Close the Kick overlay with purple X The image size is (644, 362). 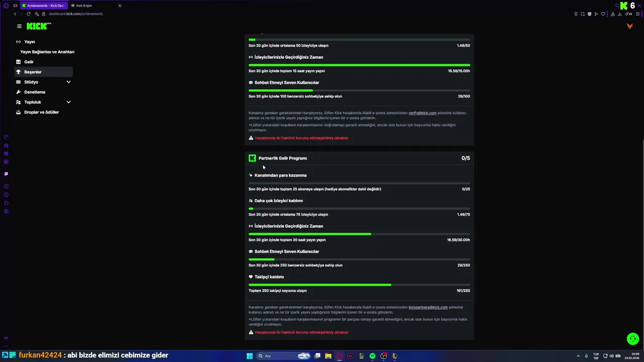pyautogui.click(x=639, y=6)
